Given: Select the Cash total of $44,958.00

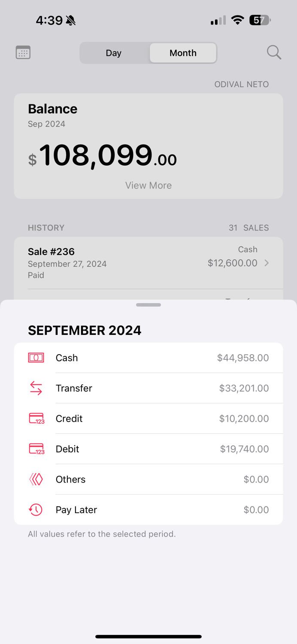Looking at the screenshot, I should (x=242, y=357).
